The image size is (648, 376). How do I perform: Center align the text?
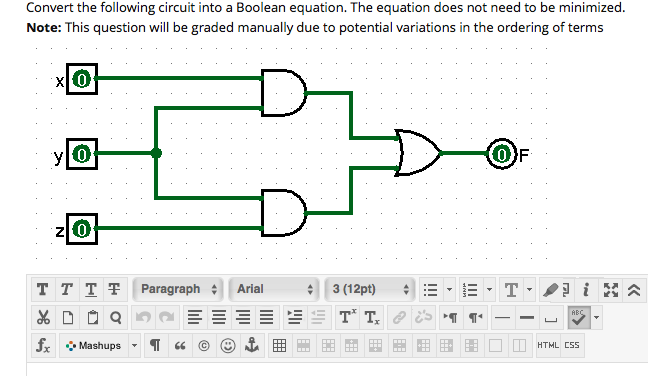pyautogui.click(x=219, y=318)
